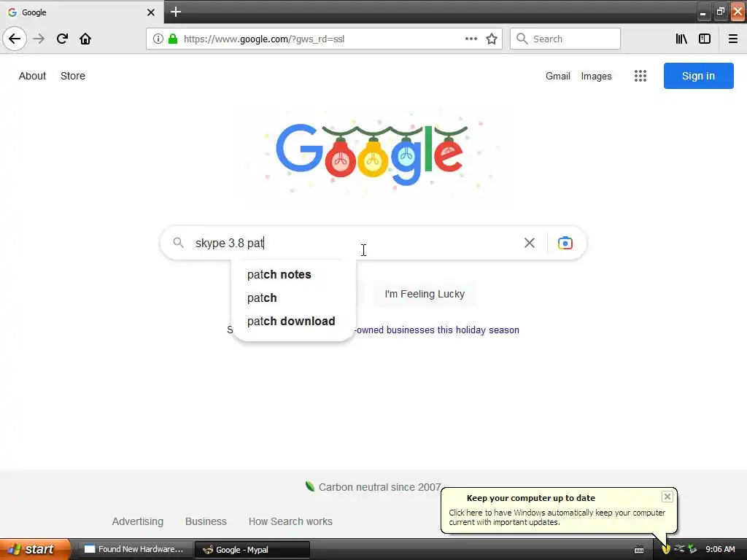This screenshot has width=747, height=560.
Task: Open the Windows start button
Action: (x=35, y=549)
